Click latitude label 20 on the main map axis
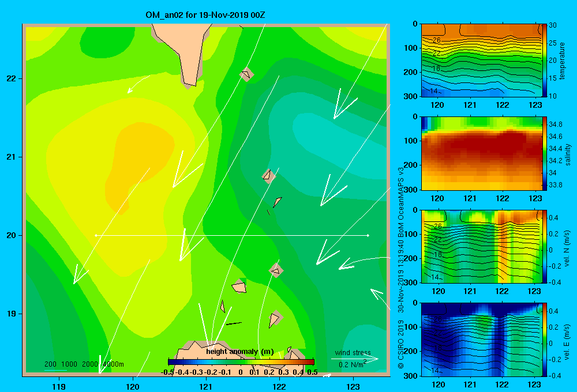Image resolution: width=577 pixels, height=392 pixels. [11, 235]
